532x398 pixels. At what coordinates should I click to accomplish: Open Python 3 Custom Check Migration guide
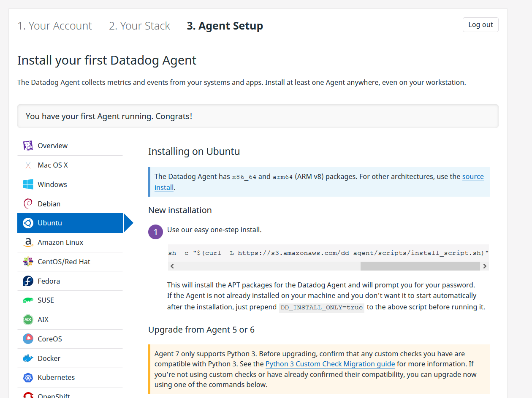(330, 364)
